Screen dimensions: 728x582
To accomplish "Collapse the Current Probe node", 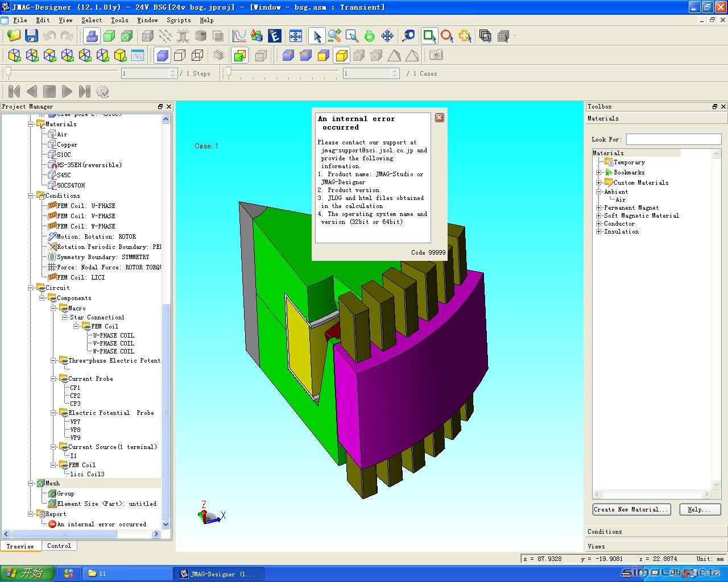I will pos(53,379).
